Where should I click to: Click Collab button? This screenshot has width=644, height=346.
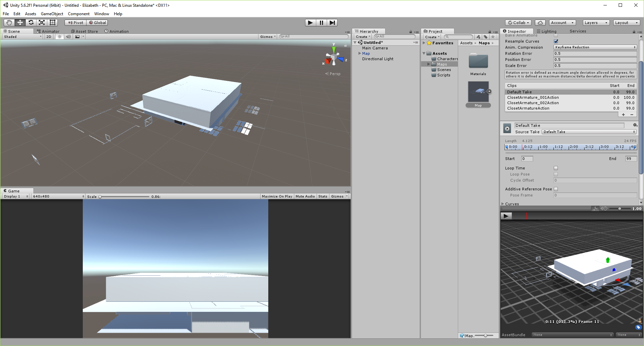(x=518, y=23)
